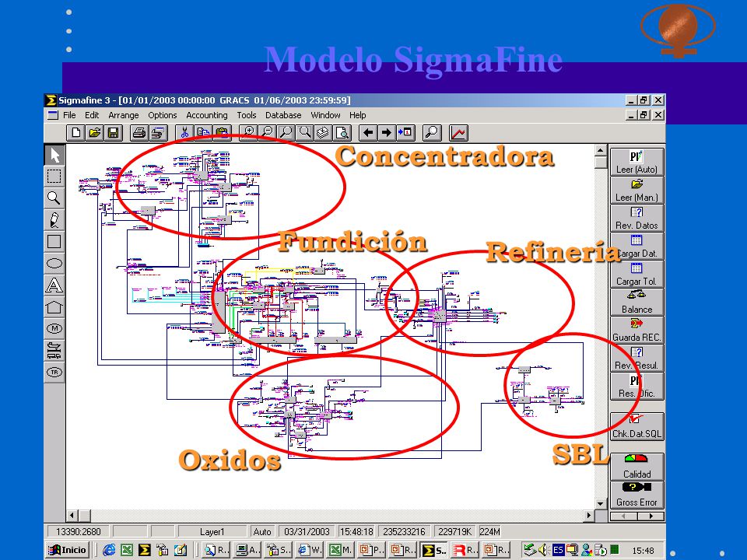Cut selection with the scissors icon

coord(184,133)
